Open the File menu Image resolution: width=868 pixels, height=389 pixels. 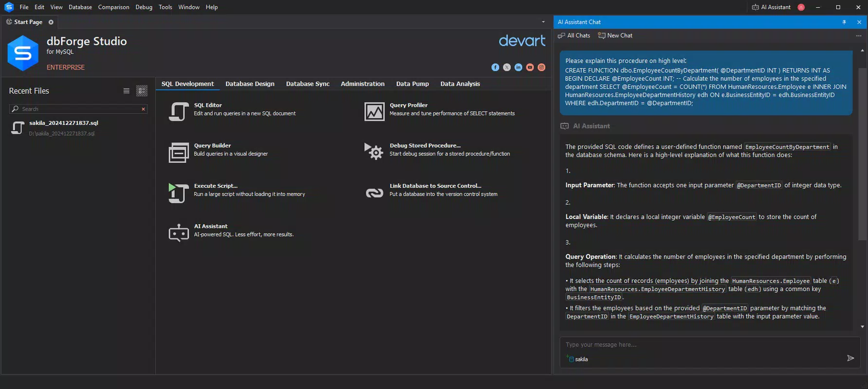point(24,7)
